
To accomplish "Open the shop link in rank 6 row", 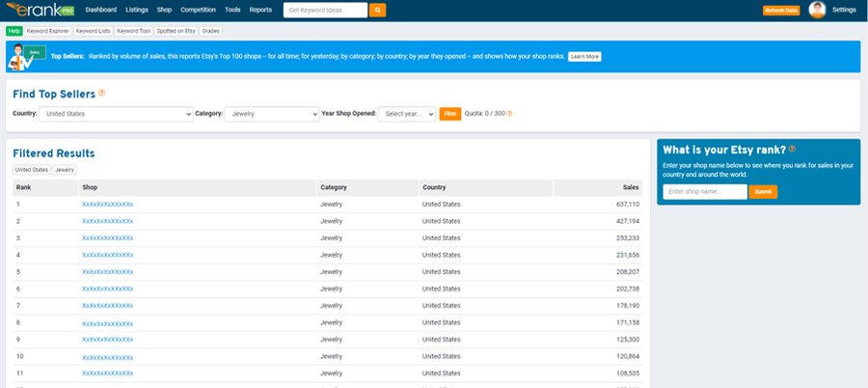I will click(x=107, y=290).
